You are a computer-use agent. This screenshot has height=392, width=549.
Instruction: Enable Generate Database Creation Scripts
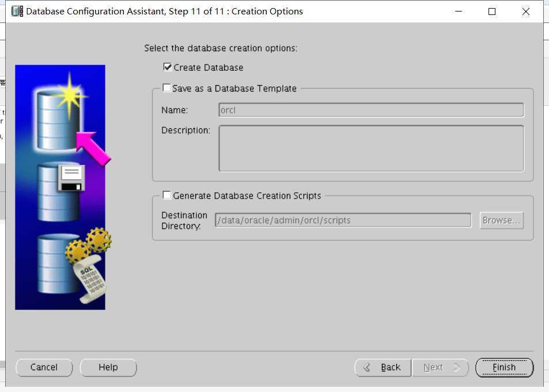pyautogui.click(x=167, y=195)
